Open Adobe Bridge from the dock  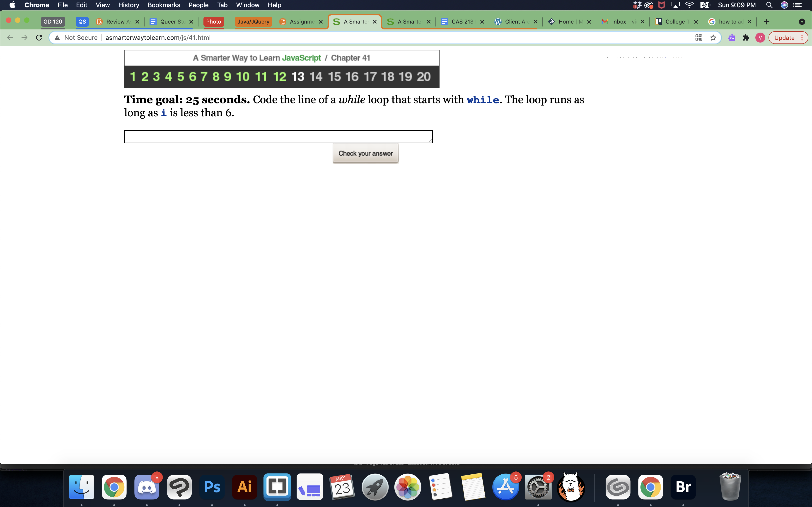[x=683, y=487]
